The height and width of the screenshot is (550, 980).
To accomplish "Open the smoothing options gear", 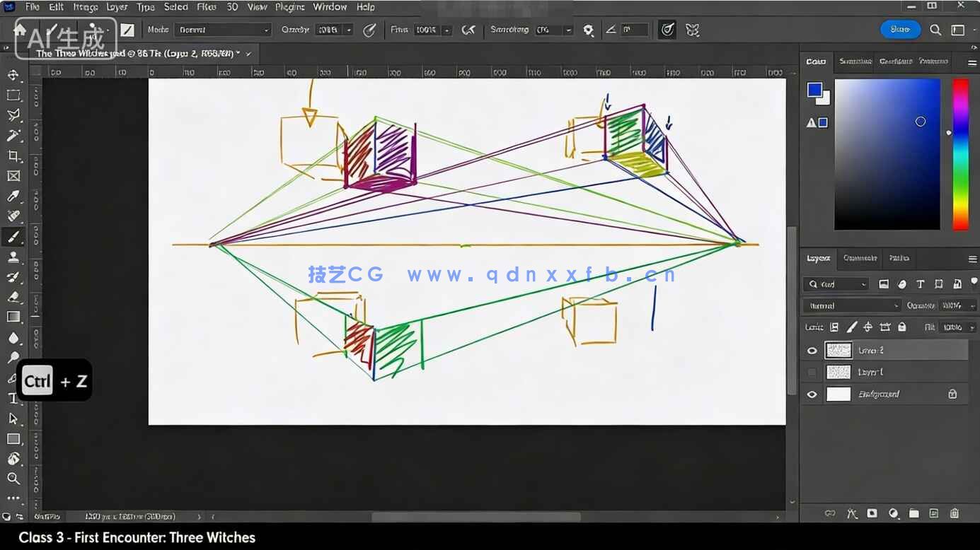I will [x=588, y=30].
